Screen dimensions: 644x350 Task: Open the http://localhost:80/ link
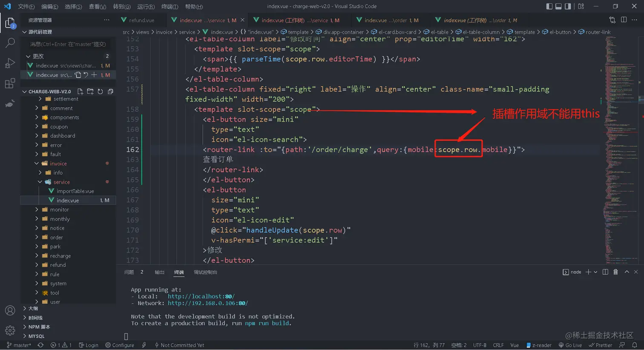click(x=201, y=296)
